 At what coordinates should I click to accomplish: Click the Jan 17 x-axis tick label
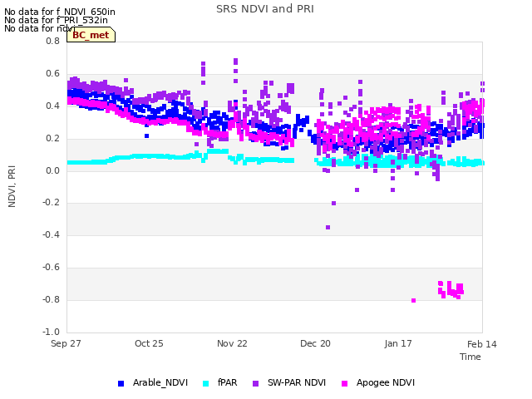(x=398, y=343)
